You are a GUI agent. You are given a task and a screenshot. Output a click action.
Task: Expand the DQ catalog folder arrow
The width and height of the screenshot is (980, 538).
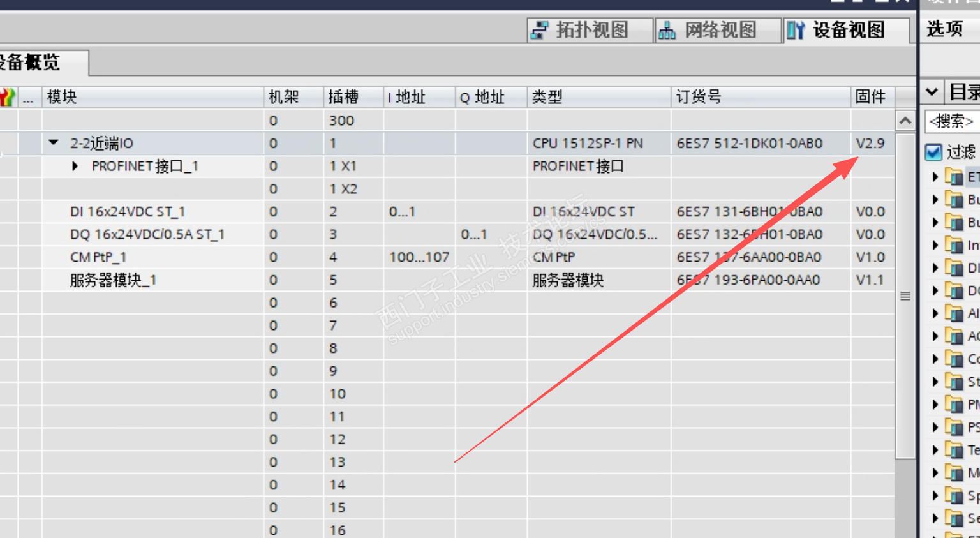[935, 290]
